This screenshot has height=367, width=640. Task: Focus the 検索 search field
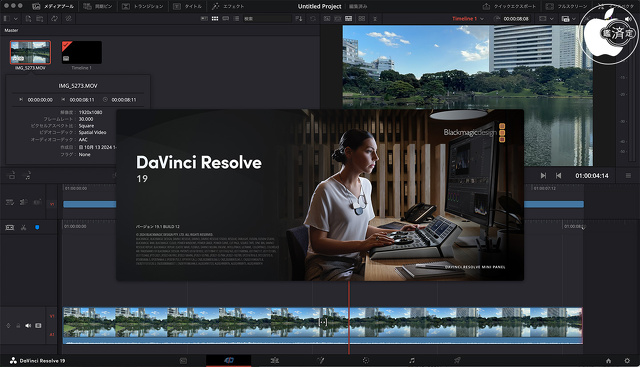point(267,19)
